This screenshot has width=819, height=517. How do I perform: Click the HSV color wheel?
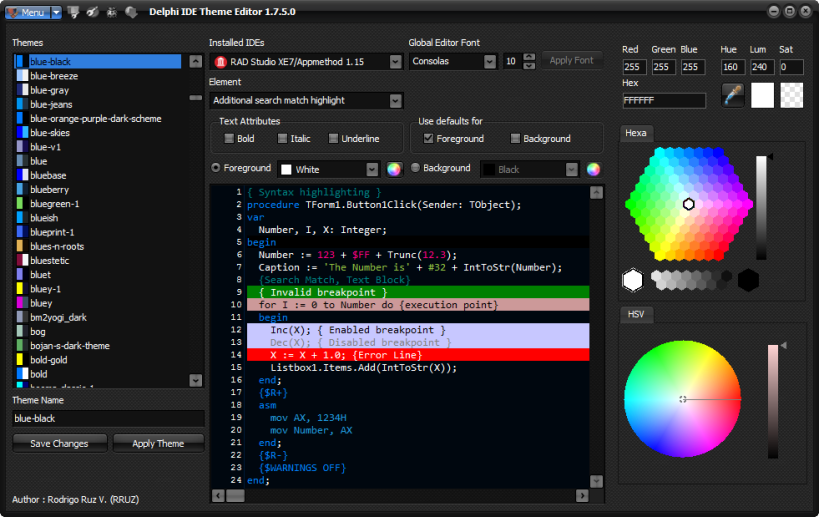point(682,399)
